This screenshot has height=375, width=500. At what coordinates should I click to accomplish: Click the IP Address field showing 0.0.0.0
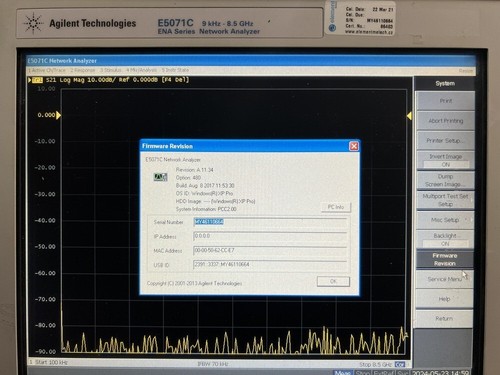[270, 236]
